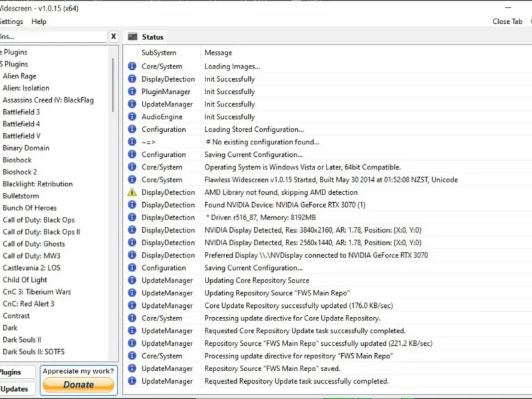Click the plugin search input field
The height and width of the screenshot is (399, 532).
pyautogui.click(x=53, y=37)
